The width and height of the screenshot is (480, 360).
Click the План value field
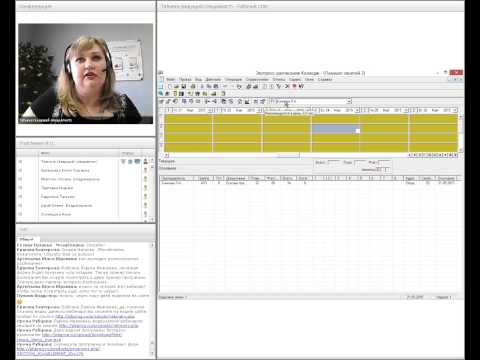(x=360, y=163)
